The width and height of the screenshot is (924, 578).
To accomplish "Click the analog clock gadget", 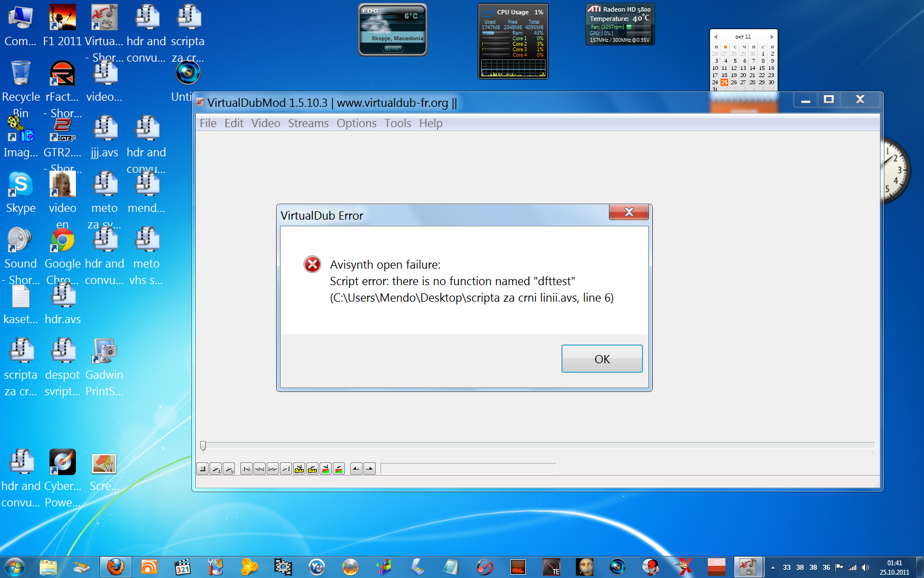I will click(897, 171).
